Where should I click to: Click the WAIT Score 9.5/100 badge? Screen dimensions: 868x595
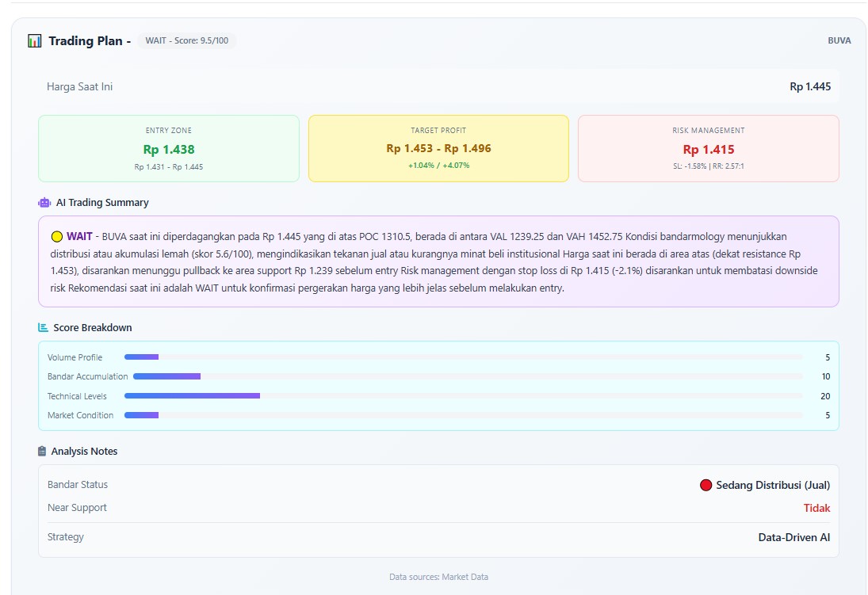186,40
